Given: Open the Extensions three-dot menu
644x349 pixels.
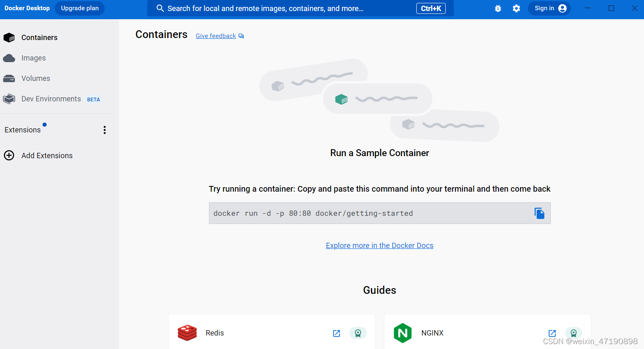Looking at the screenshot, I should click(105, 130).
